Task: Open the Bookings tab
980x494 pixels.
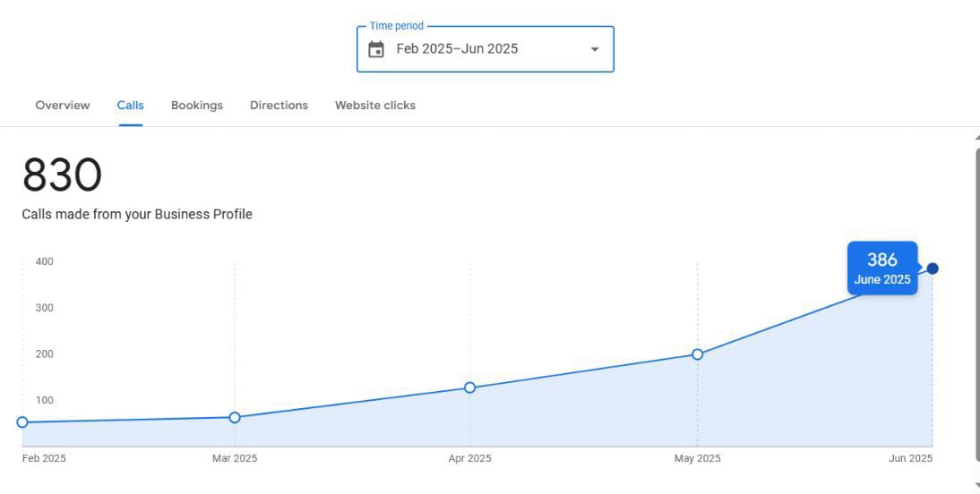Action: 197,106
